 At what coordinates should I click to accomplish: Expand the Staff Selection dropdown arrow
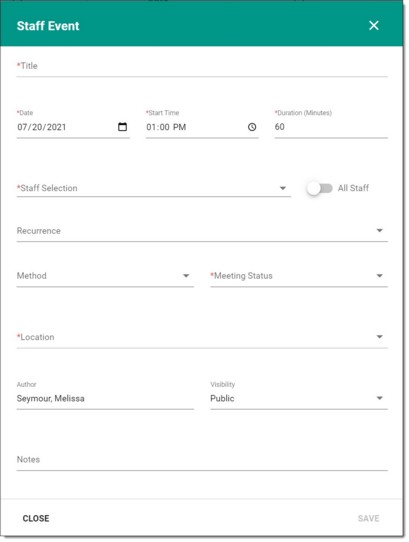(x=282, y=188)
